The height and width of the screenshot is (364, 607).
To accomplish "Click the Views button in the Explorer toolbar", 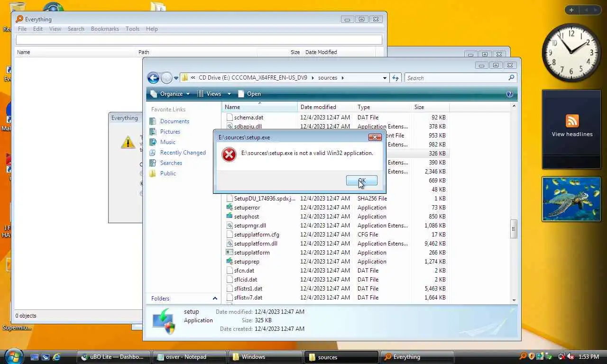I will [x=210, y=94].
